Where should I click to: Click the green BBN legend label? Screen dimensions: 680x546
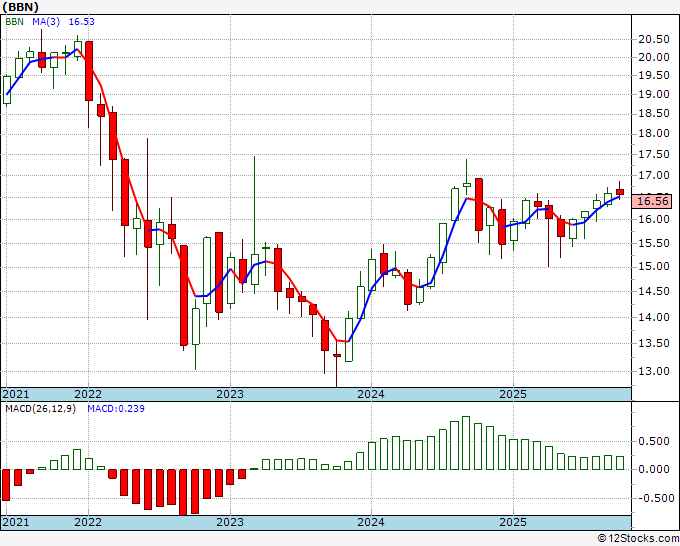[14, 22]
